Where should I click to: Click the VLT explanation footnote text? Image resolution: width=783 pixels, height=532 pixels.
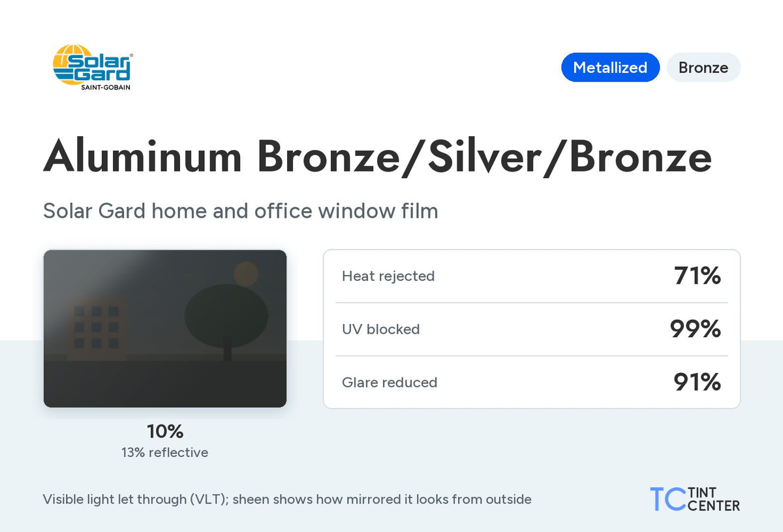pyautogui.click(x=287, y=499)
